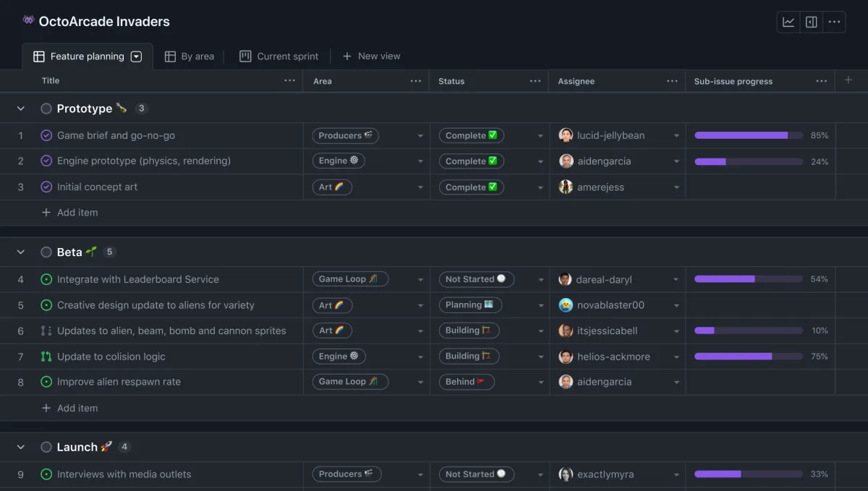
Task: Click New view button
Action: (x=371, y=56)
